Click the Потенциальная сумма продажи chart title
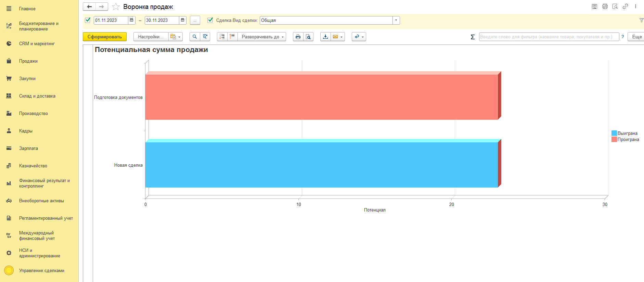The image size is (644, 282). tap(151, 50)
